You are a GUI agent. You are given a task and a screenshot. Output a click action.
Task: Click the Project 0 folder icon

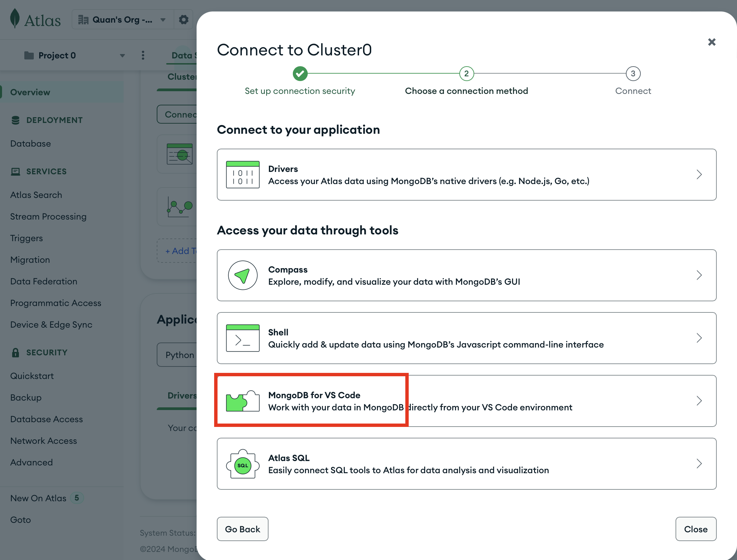29,55
